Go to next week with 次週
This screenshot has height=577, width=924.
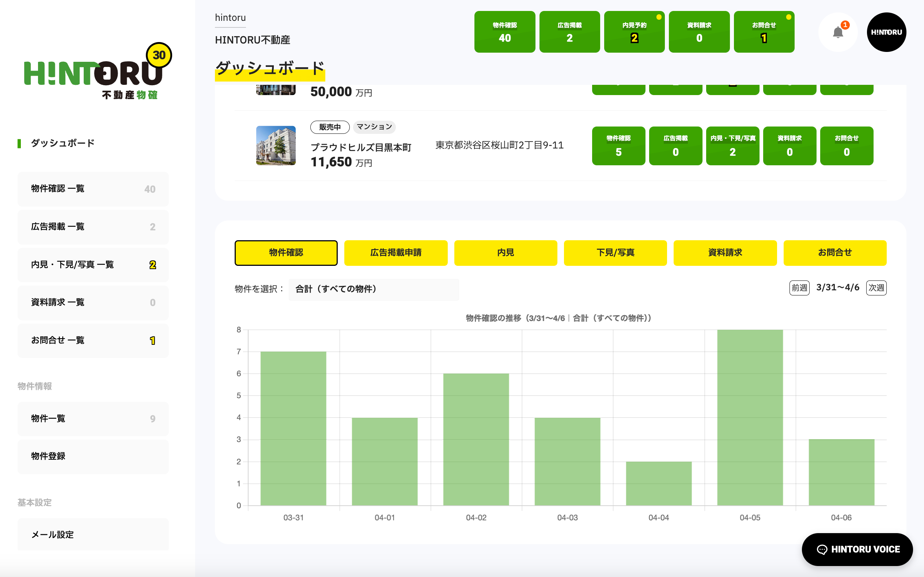click(876, 288)
